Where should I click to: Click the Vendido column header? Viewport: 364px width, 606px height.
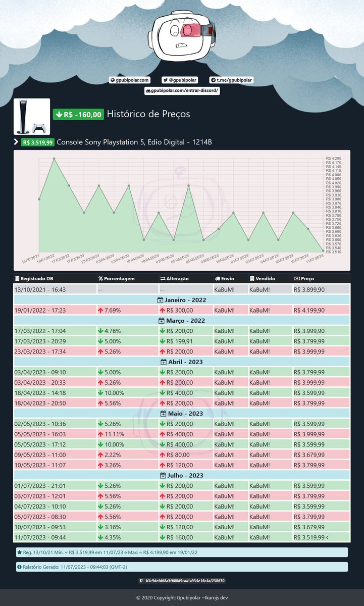click(x=270, y=278)
